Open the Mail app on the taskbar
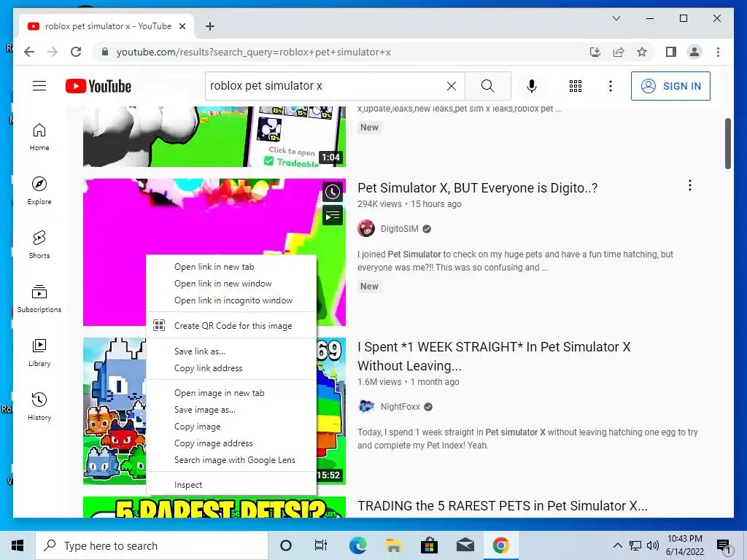Image resolution: width=747 pixels, height=560 pixels. point(465,545)
